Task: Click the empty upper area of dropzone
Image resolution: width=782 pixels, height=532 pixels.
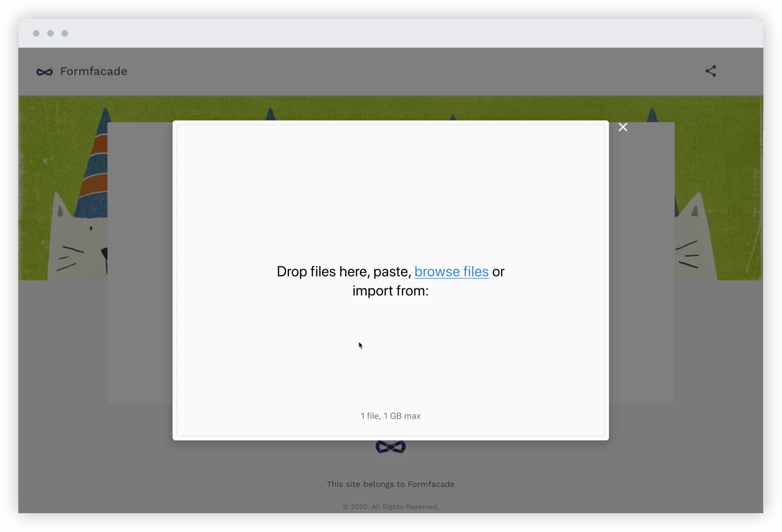Action: coord(391,188)
